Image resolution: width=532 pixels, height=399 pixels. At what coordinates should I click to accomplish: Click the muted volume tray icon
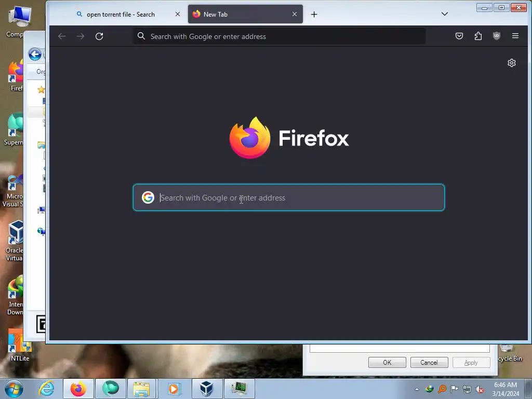[480, 389]
